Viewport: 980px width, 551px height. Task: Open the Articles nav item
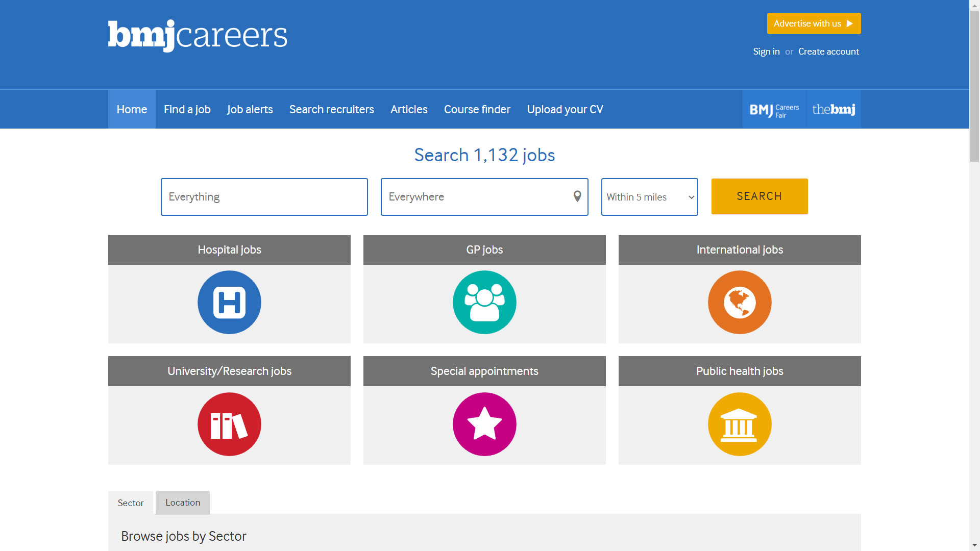point(409,110)
